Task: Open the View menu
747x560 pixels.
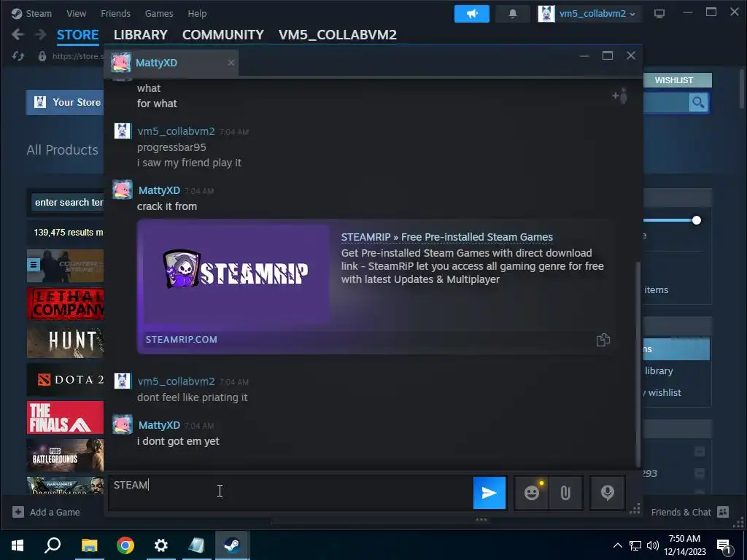Action: click(x=76, y=13)
